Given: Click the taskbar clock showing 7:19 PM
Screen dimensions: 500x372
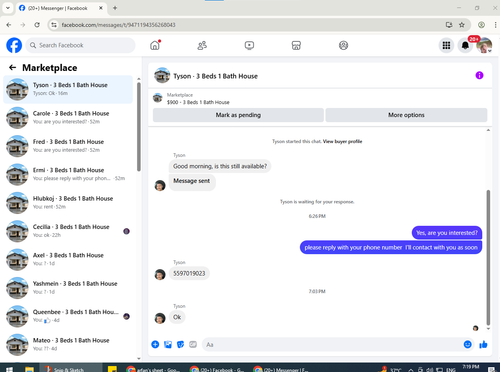Looking at the screenshot, I should point(470,368).
